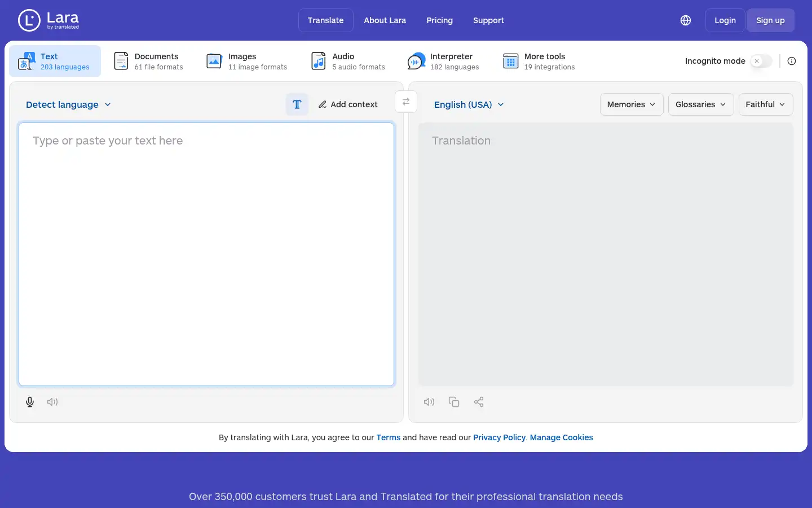812x508 pixels.
Task: Open the Terms link
Action: 389,437
